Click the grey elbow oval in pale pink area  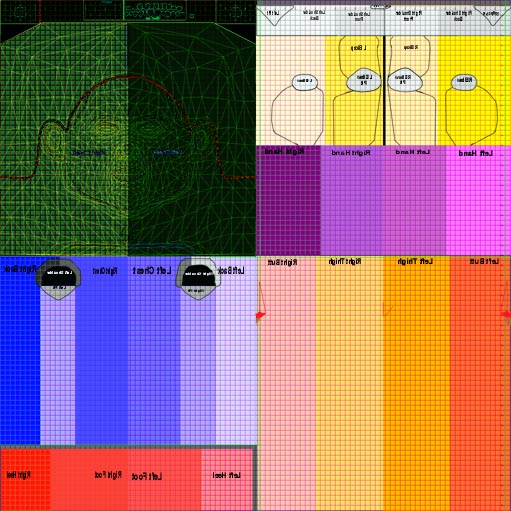[x=305, y=82]
